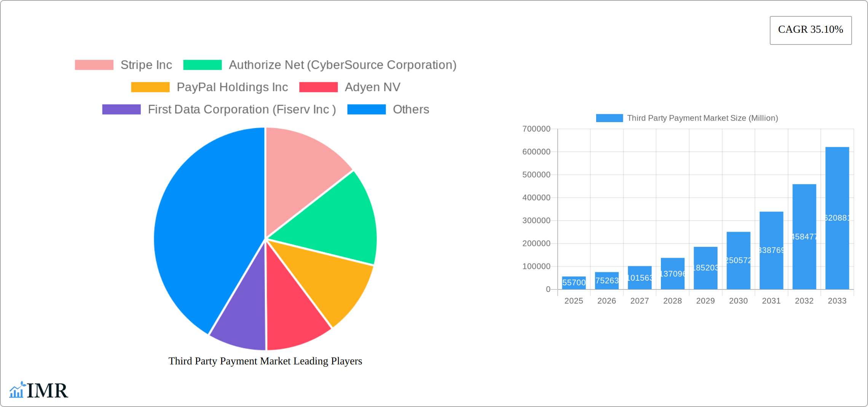This screenshot has width=868, height=407.
Task: Click the 2032 bar labeled 458477
Action: [804, 237]
